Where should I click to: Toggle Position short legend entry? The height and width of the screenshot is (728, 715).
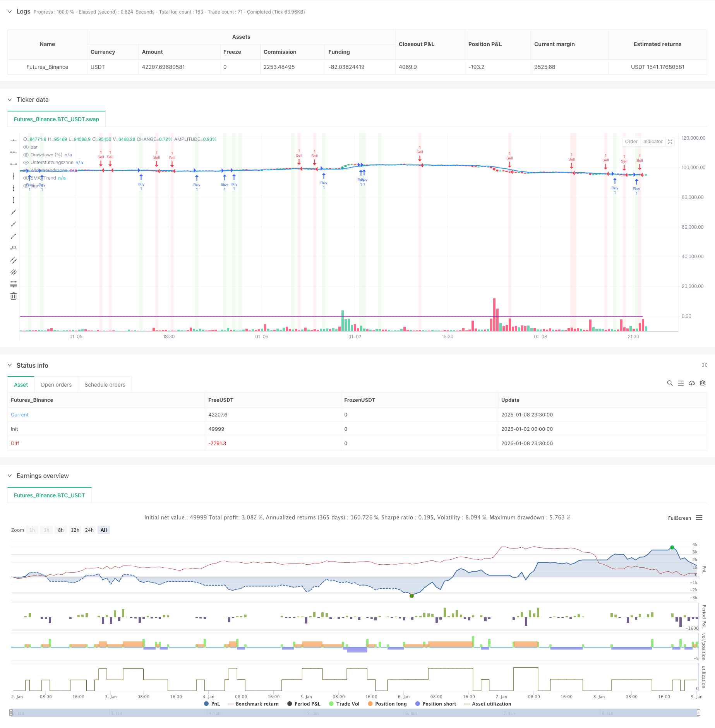point(436,704)
